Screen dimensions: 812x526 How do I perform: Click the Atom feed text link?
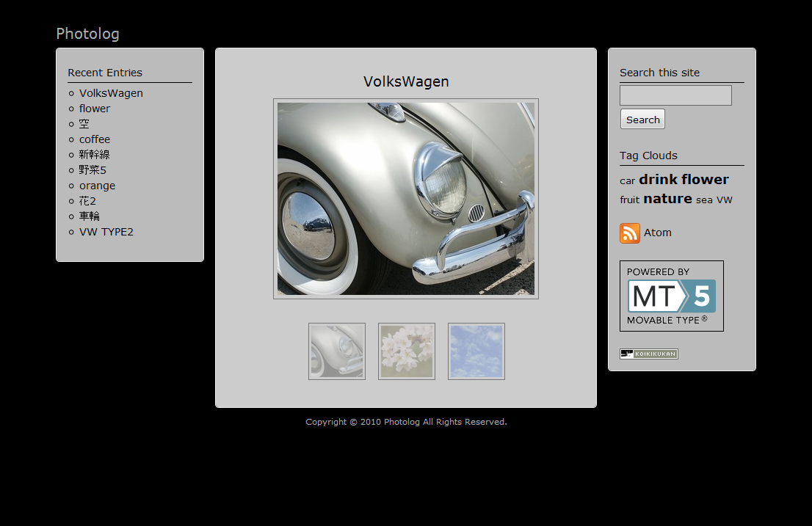click(658, 233)
